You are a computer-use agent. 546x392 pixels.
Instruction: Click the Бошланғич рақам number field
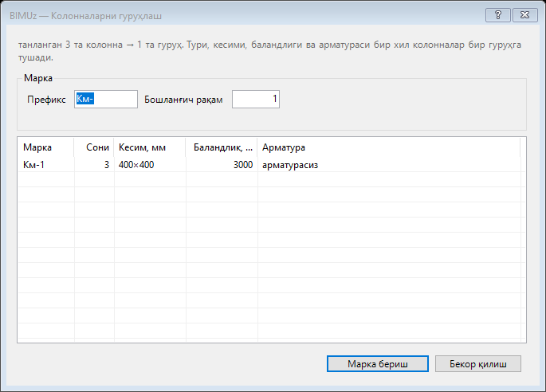pyautogui.click(x=256, y=100)
